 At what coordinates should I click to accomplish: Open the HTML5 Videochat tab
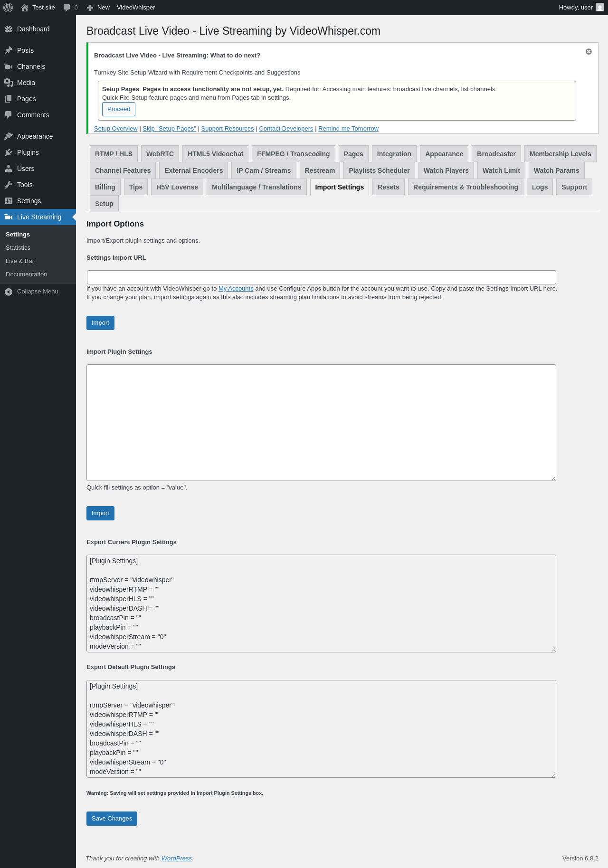pyautogui.click(x=215, y=154)
